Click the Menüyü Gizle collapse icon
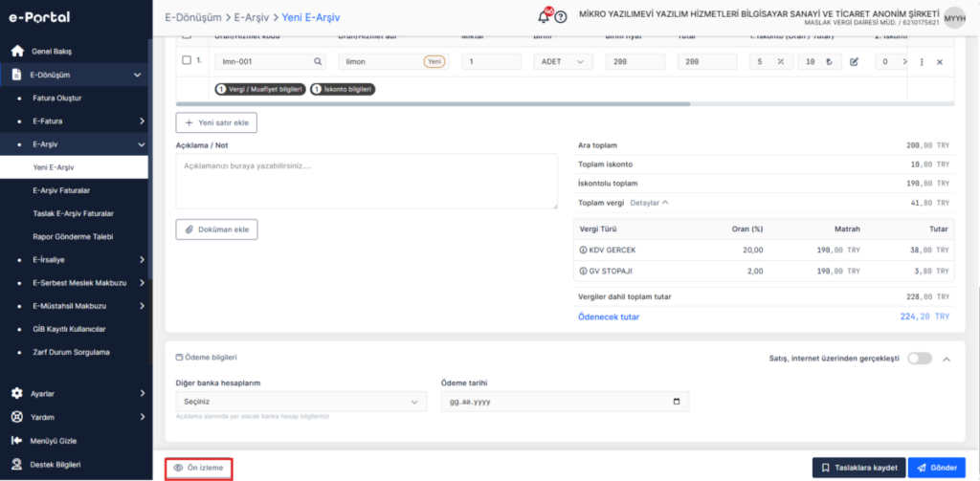The image size is (980, 481). [17, 441]
